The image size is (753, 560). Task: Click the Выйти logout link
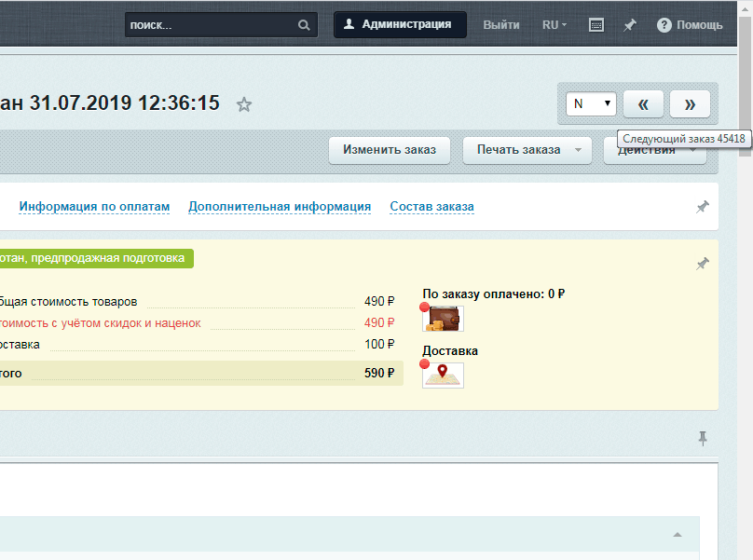(501, 25)
